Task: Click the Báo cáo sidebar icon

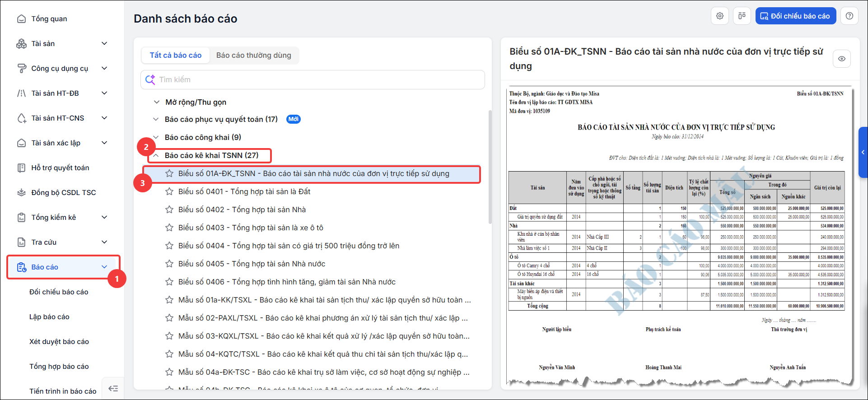Action: coord(21,267)
